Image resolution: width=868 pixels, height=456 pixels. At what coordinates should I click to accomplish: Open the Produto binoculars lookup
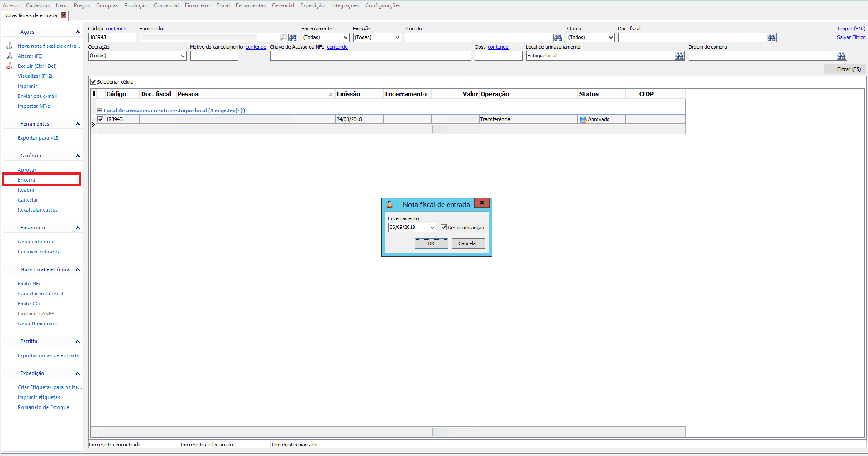click(558, 38)
